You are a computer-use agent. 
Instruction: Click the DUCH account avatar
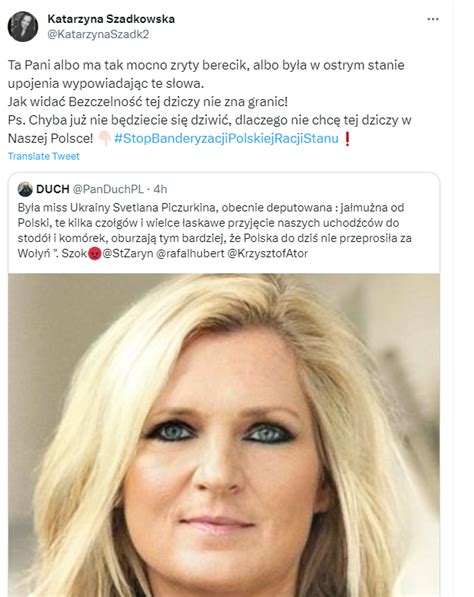point(25,189)
